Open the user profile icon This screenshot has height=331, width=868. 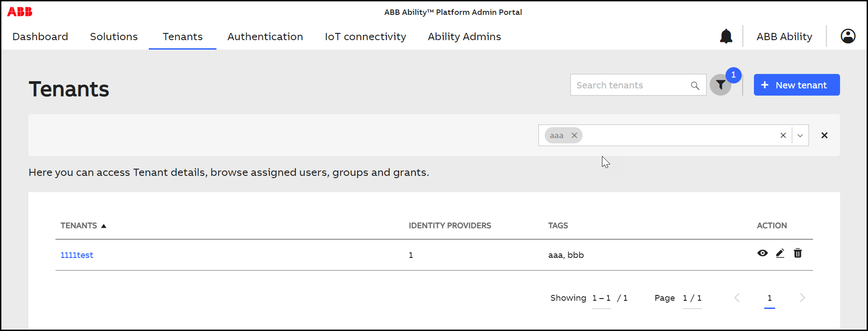point(848,36)
